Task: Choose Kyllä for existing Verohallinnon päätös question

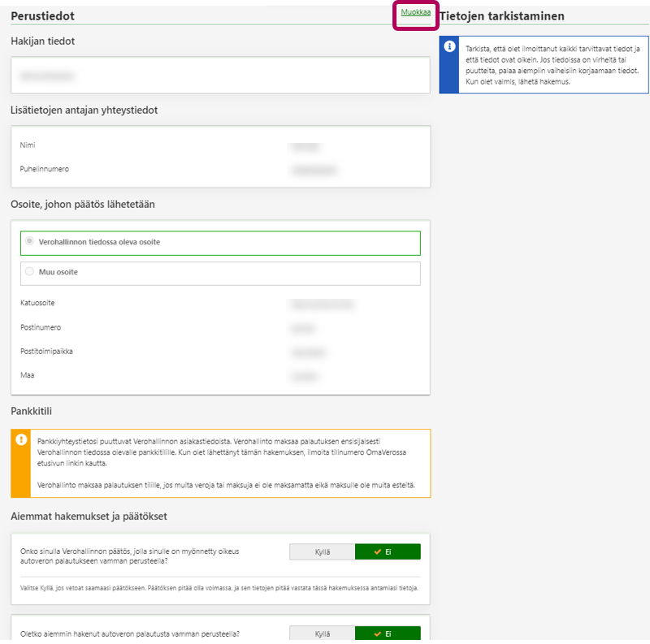Action: coord(322,552)
